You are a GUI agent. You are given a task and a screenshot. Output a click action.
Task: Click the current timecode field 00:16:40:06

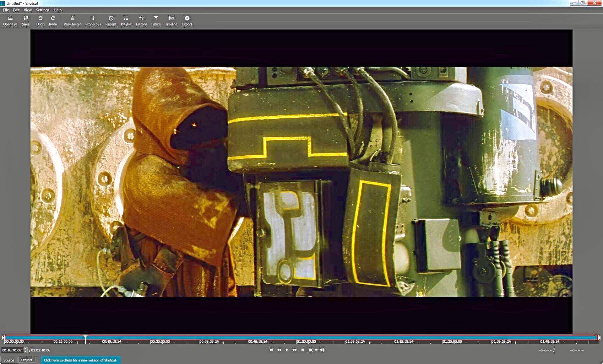coord(12,350)
